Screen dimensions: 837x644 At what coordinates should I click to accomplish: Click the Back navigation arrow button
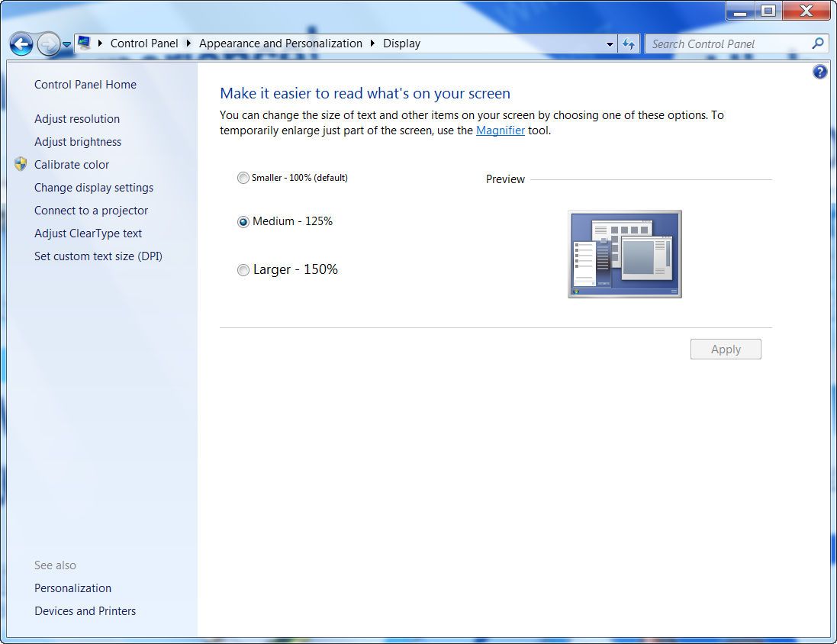click(21, 44)
